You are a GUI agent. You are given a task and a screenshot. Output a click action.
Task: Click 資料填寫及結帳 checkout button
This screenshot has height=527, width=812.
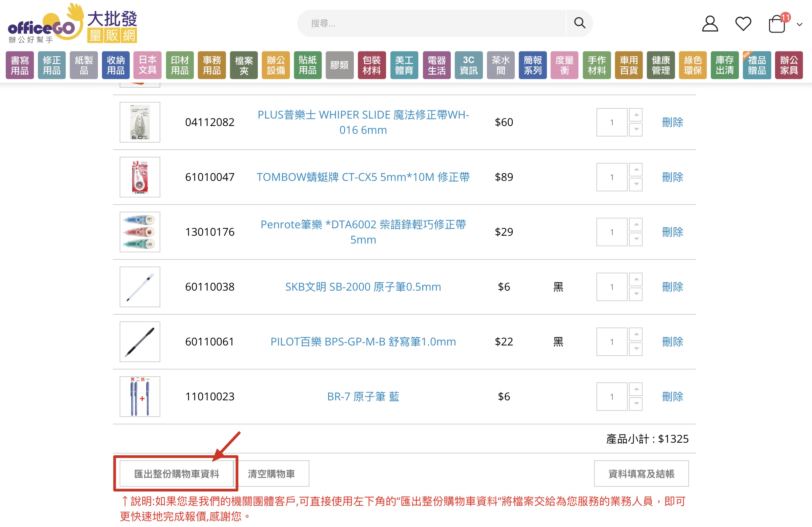coord(642,474)
